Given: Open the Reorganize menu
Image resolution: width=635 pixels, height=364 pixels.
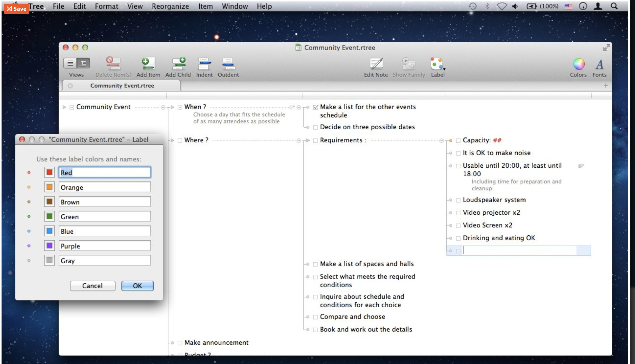Looking at the screenshot, I should 170,6.
